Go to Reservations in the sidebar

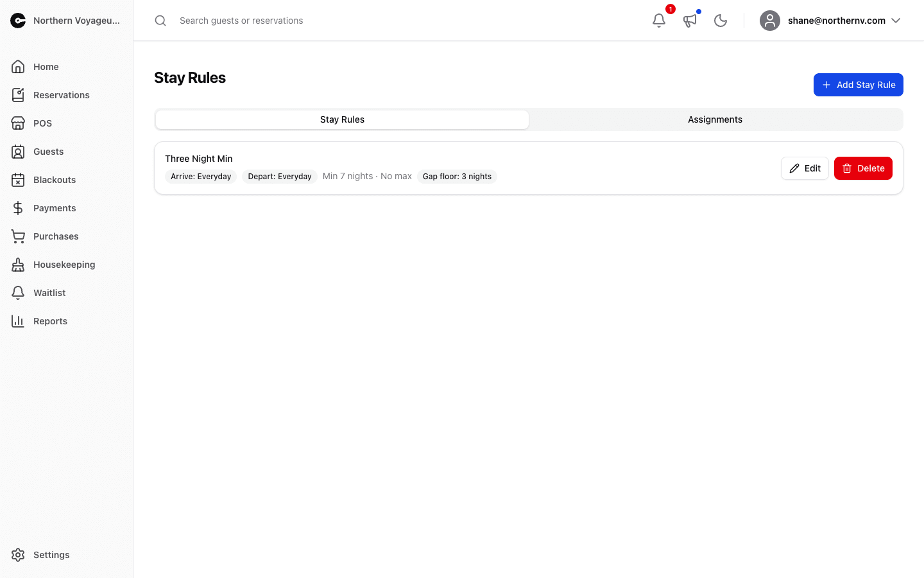[67, 95]
